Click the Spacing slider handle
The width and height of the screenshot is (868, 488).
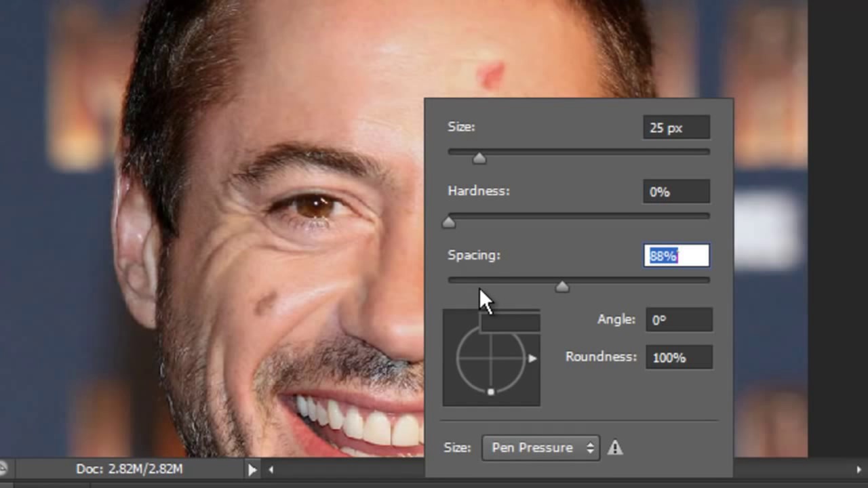[562, 287]
